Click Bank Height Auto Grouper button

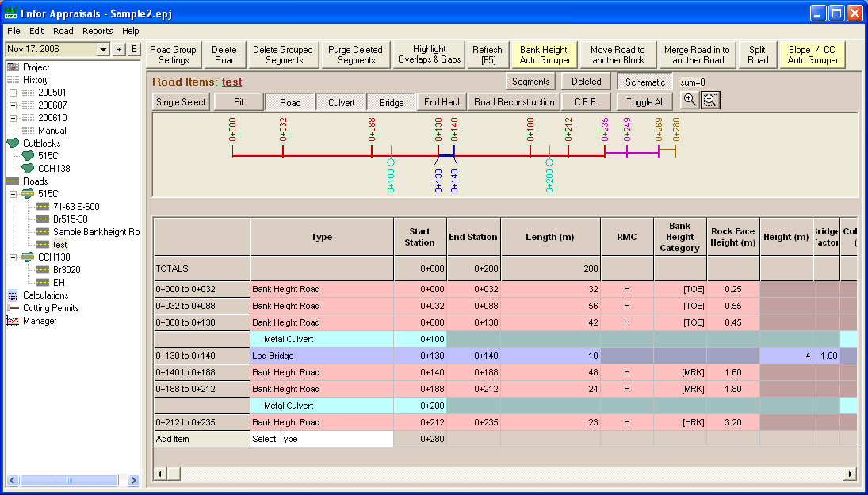click(x=544, y=55)
